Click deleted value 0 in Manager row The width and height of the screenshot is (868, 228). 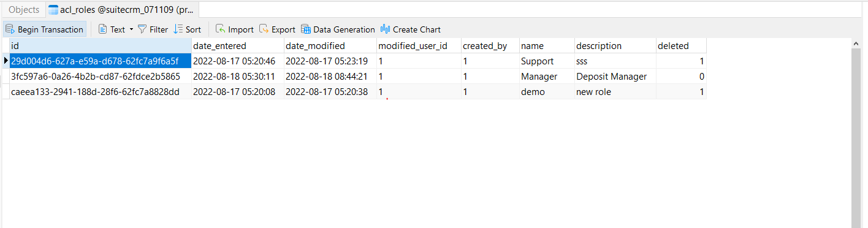(x=681, y=77)
